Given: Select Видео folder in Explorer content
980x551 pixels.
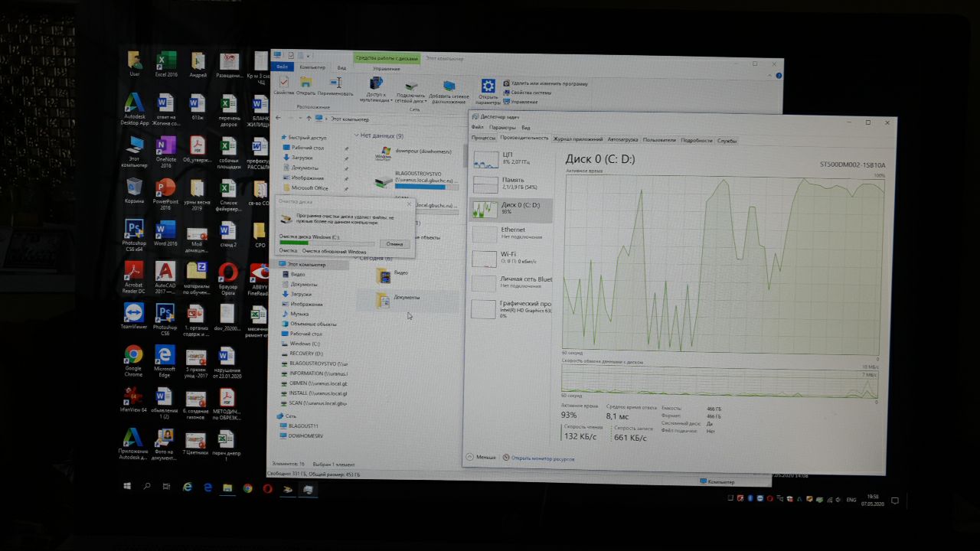Looking at the screenshot, I should (x=394, y=273).
